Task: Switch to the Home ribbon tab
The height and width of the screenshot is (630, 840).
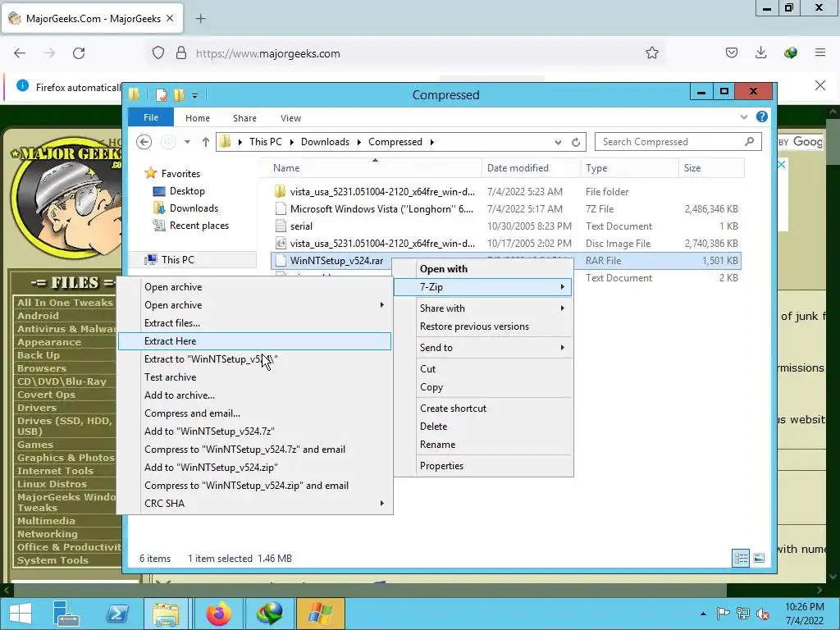Action: coord(198,118)
